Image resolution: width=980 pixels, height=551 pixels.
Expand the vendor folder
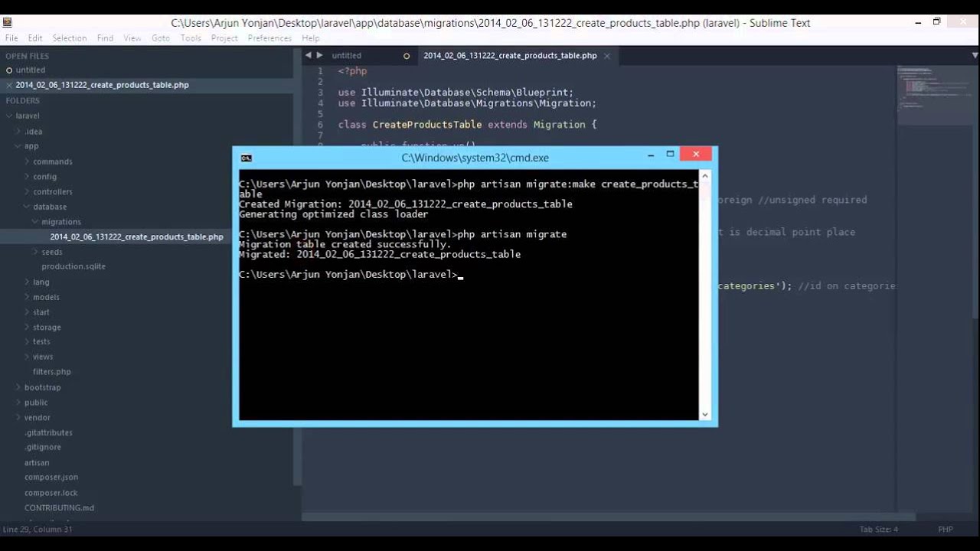point(18,418)
